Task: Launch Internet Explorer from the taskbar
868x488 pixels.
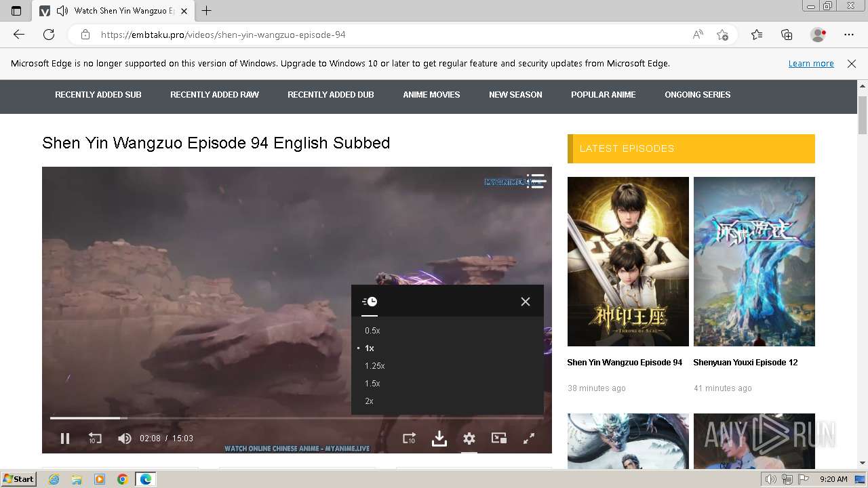Action: (x=54, y=479)
